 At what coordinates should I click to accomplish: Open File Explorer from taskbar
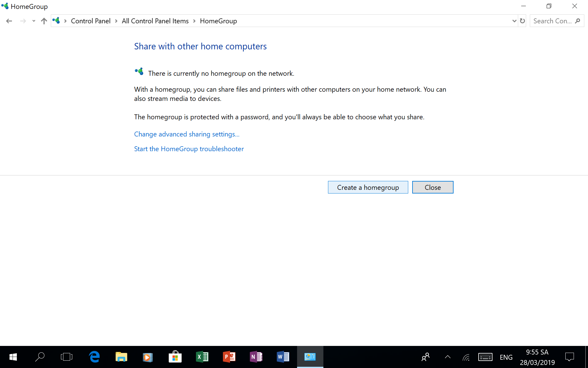(121, 357)
